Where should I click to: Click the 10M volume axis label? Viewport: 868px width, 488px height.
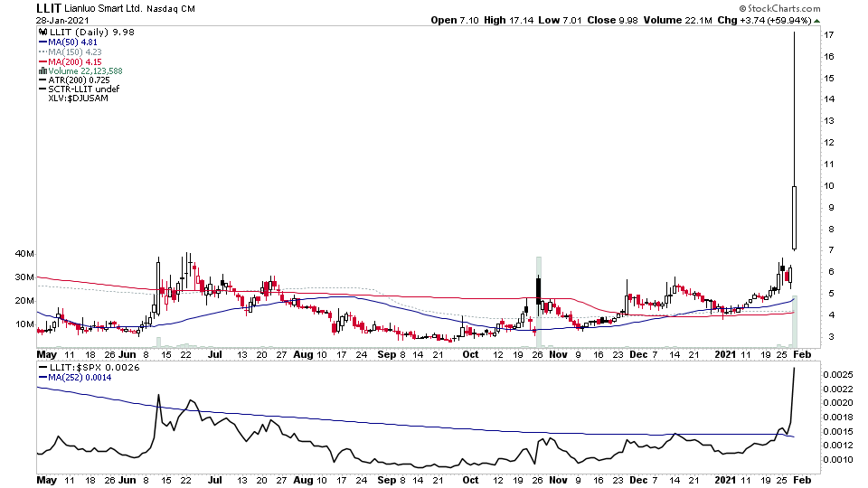pos(24,324)
